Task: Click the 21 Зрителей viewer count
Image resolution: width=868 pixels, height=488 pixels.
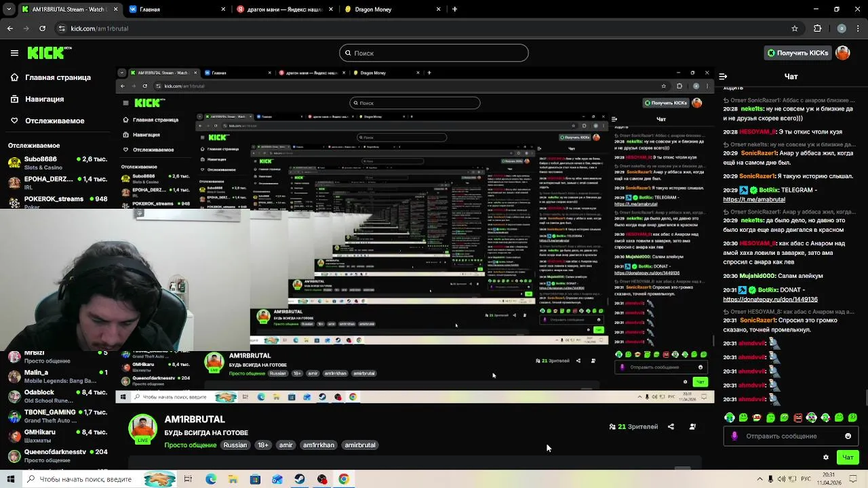Action: point(634,427)
